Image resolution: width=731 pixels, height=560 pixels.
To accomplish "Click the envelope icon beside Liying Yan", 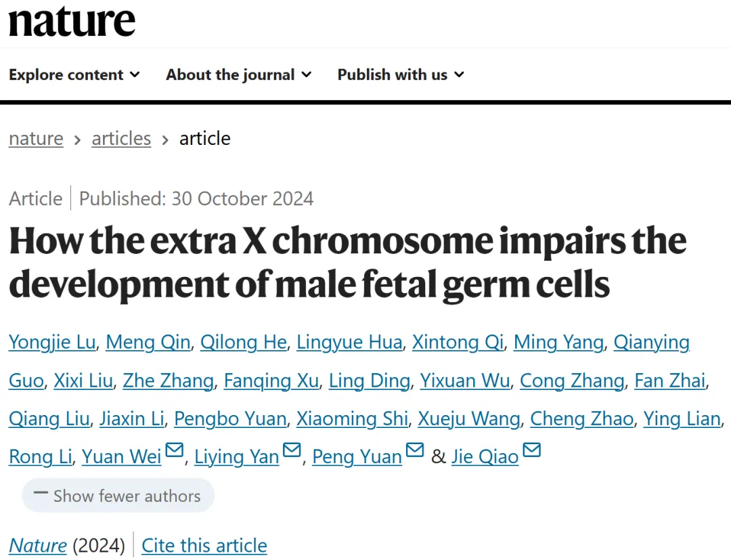I will click(x=292, y=450).
